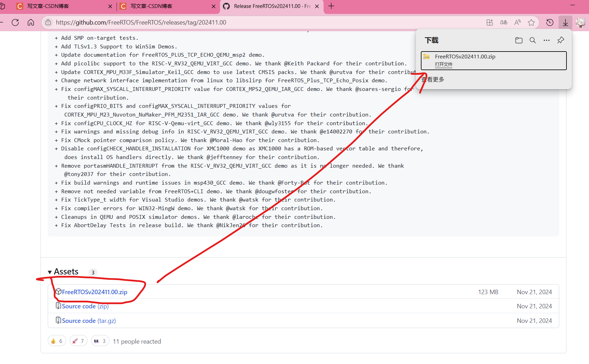
Task: Search downloads using the magnifier icon
Action: tap(533, 40)
